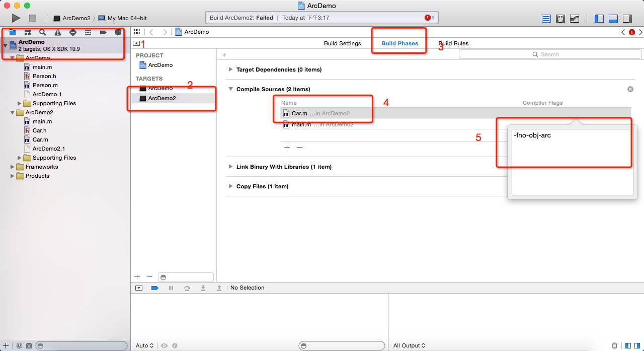Collapse the Compile Sources section

pos(231,89)
